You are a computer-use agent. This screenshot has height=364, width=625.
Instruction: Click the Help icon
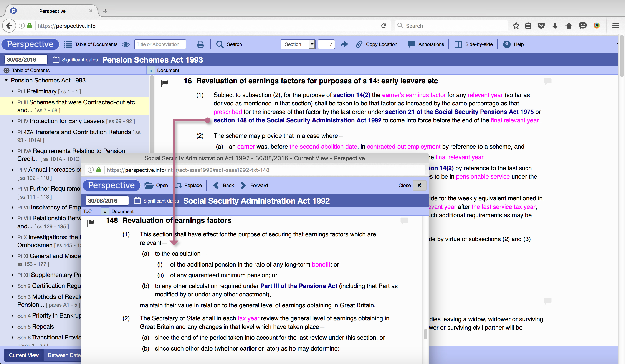tap(514, 44)
